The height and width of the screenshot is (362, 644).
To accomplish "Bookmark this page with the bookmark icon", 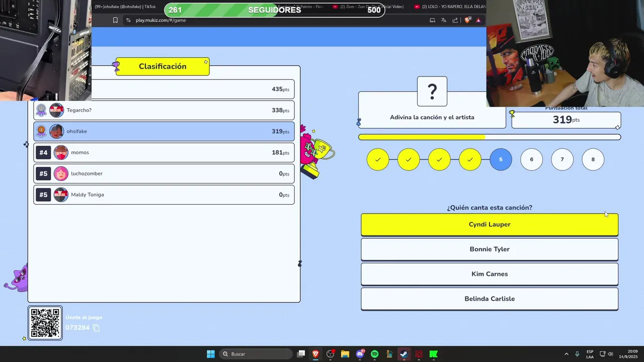I will pos(115,20).
